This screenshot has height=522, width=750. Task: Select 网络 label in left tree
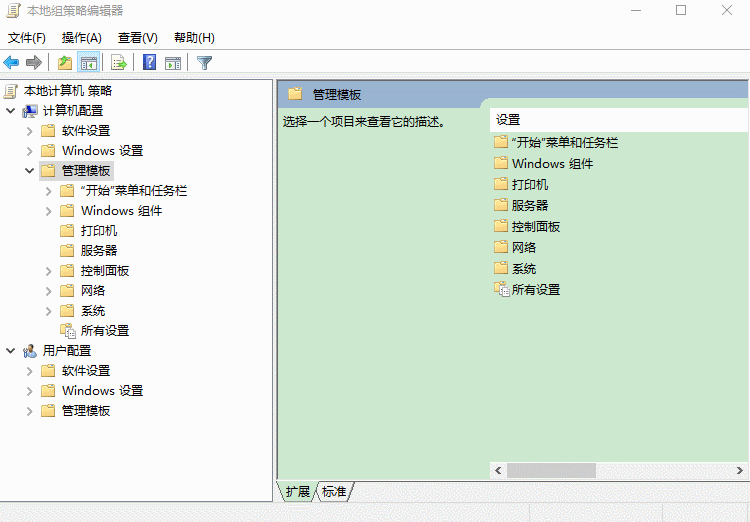[x=93, y=291]
